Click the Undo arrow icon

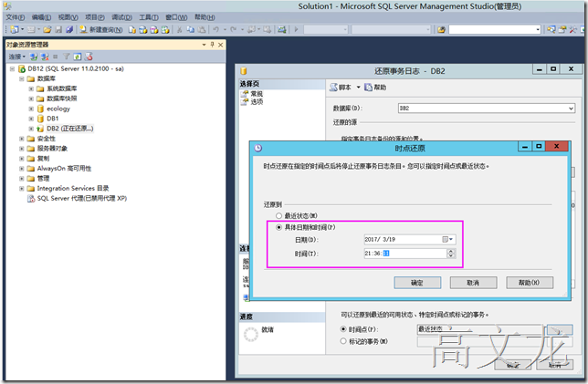coord(216,29)
